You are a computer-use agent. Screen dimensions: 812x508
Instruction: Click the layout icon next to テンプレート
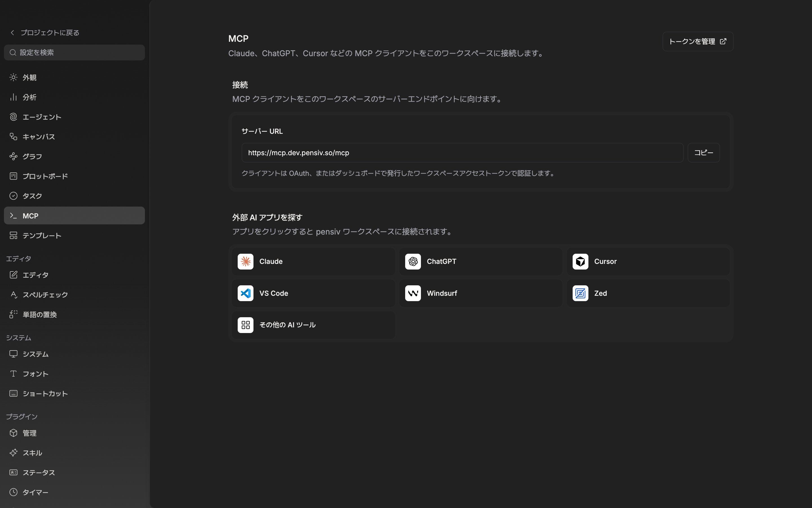click(x=14, y=236)
